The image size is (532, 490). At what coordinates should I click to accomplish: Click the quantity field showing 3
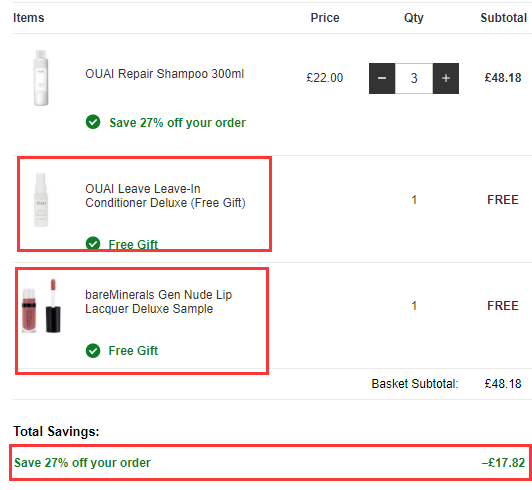point(414,78)
